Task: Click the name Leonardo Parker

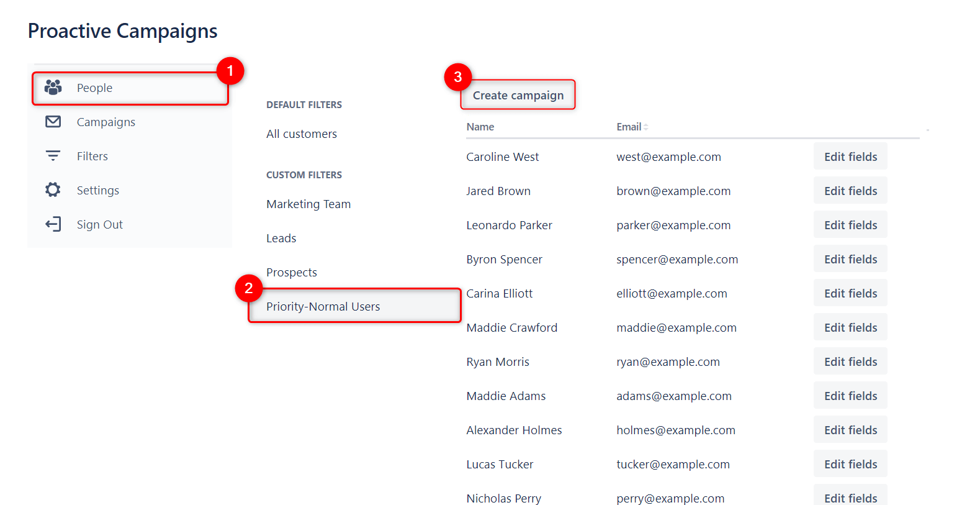Action: [x=509, y=225]
